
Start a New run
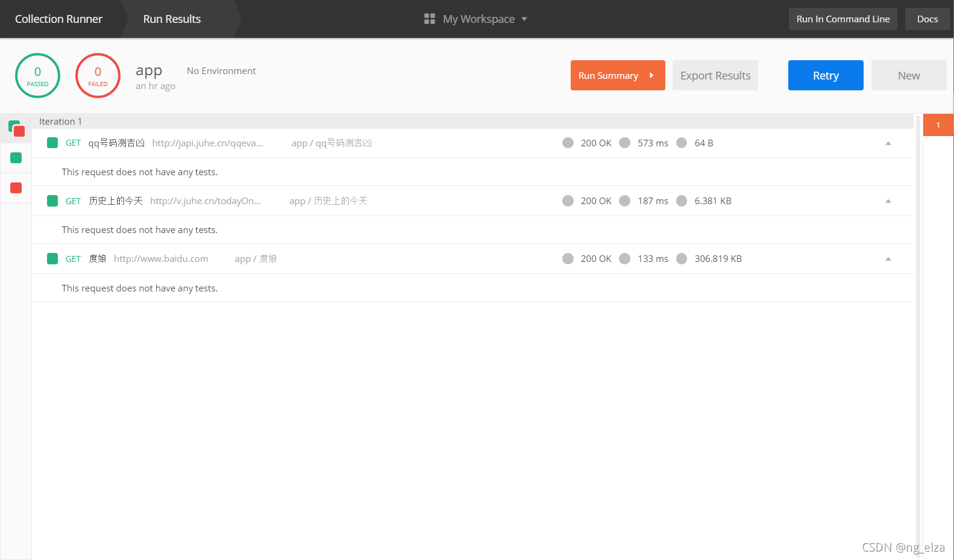tap(909, 75)
